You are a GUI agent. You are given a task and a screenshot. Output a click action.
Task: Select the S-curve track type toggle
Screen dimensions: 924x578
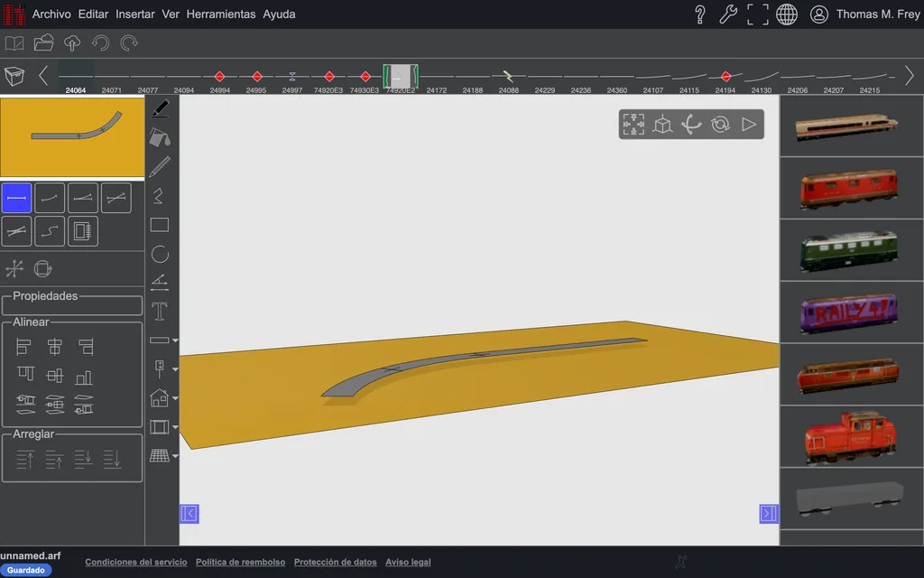50,231
